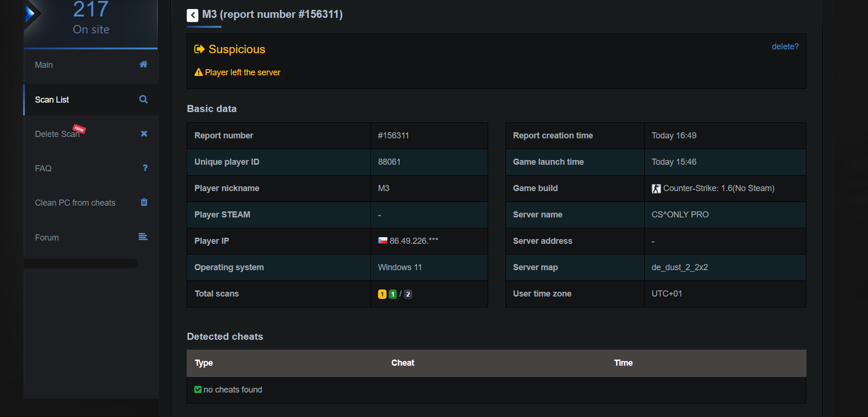Click the question mark icon beside FAQ
The height and width of the screenshot is (417, 868).
pyautogui.click(x=145, y=168)
